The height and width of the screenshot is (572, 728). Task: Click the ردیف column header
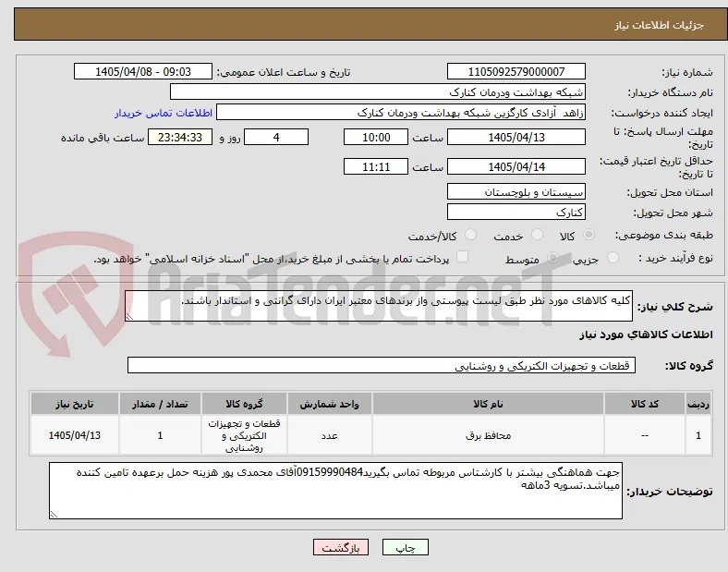click(698, 404)
